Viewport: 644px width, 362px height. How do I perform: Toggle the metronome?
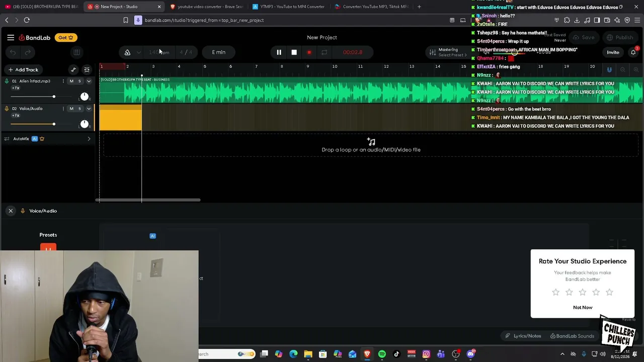pyautogui.click(x=127, y=52)
